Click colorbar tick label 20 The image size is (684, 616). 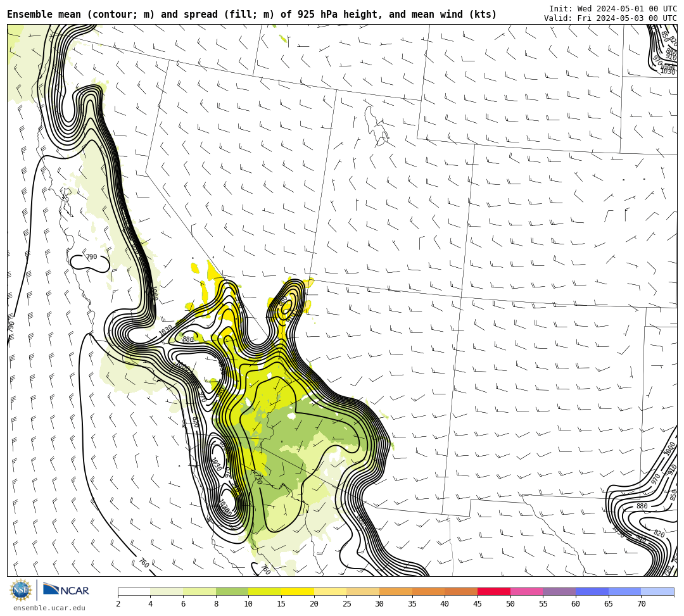314,604
